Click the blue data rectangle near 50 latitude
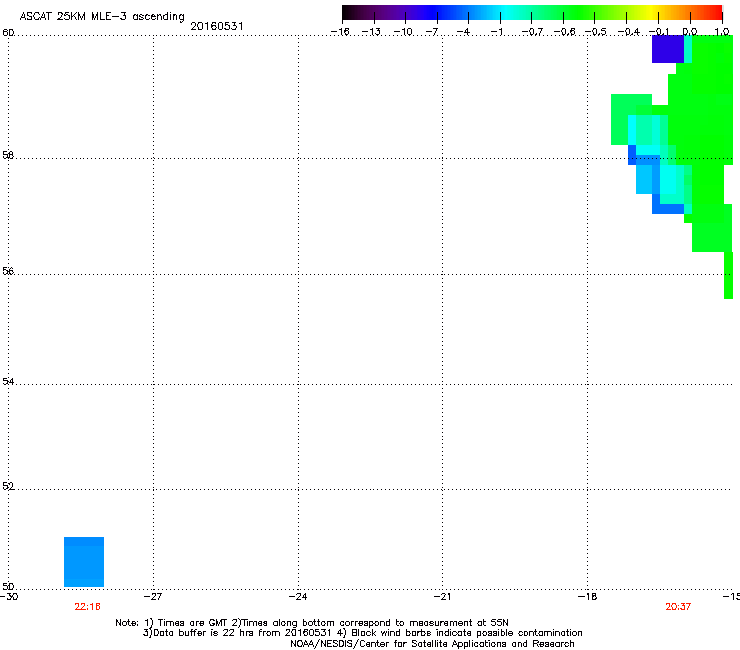 [84, 562]
